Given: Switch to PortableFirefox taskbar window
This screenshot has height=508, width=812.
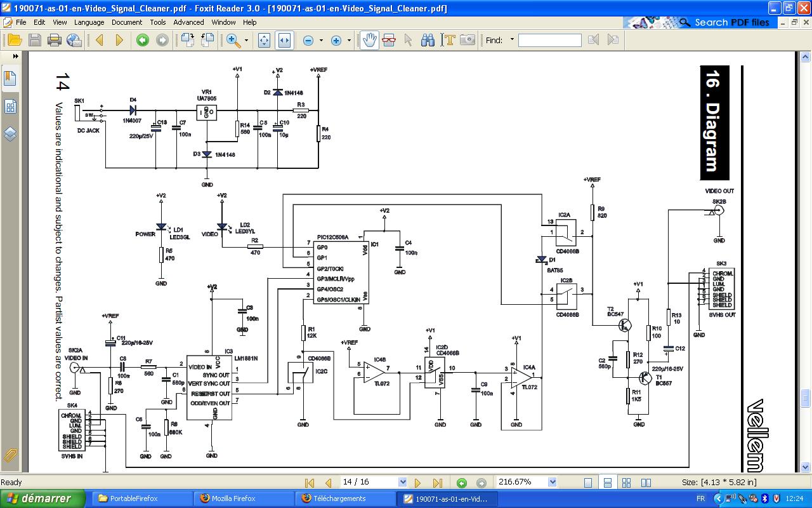Looking at the screenshot, I should 141,498.
